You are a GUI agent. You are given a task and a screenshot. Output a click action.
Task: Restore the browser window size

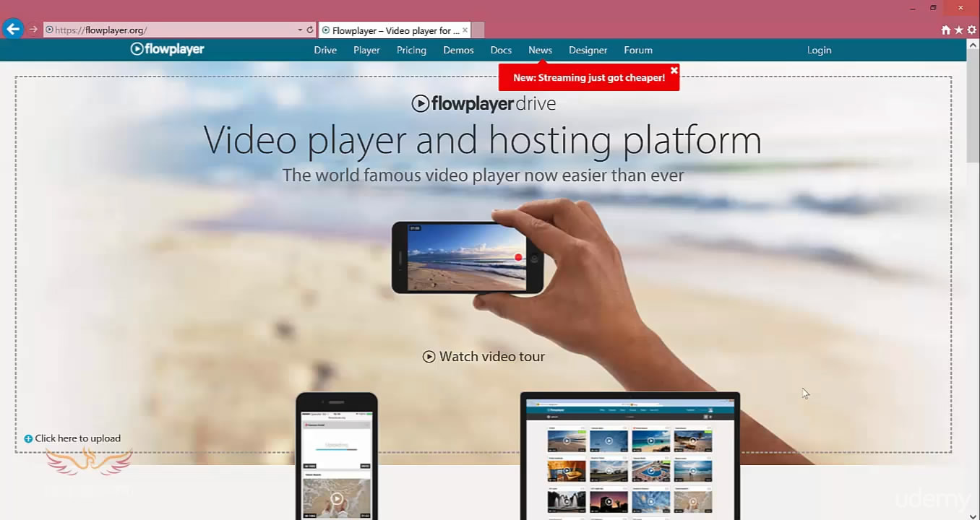tap(933, 8)
